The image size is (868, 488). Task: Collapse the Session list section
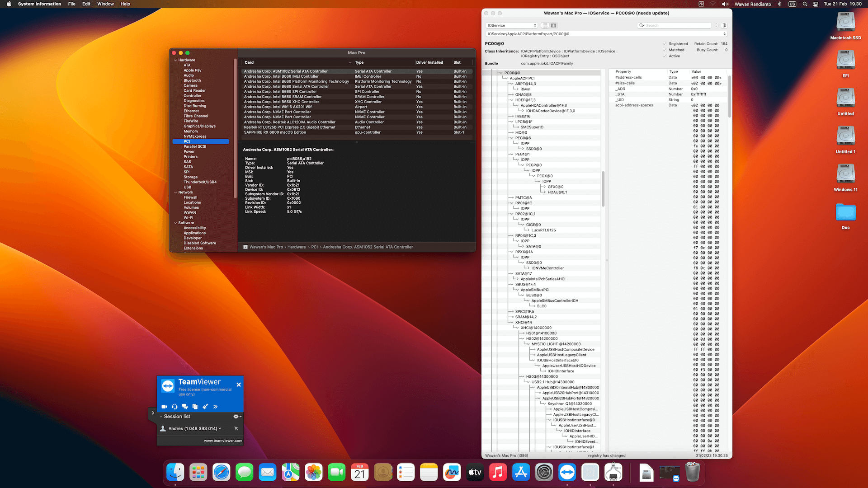tap(161, 417)
